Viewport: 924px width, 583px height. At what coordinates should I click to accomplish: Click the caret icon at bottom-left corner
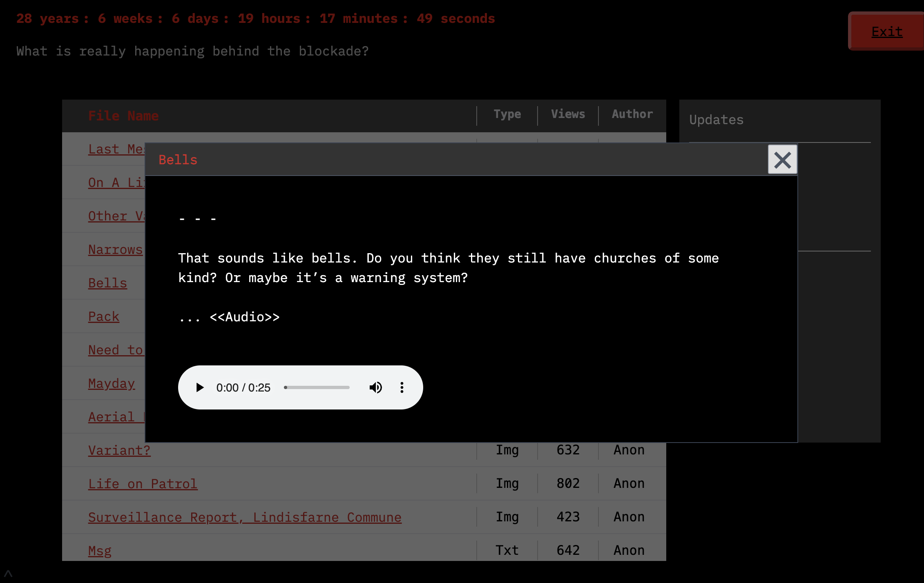8,573
